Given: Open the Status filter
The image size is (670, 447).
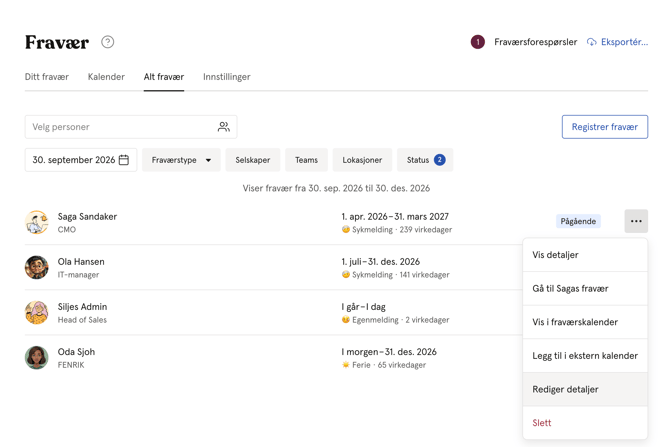Looking at the screenshot, I should [425, 160].
